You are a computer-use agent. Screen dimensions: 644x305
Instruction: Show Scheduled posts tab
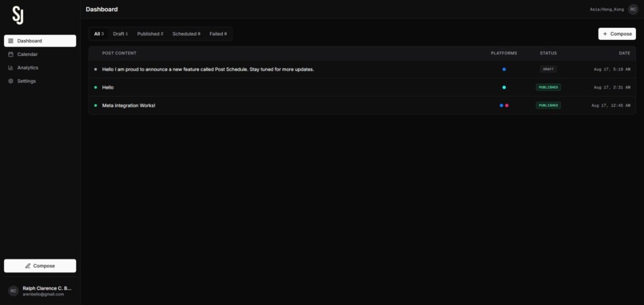click(x=186, y=34)
